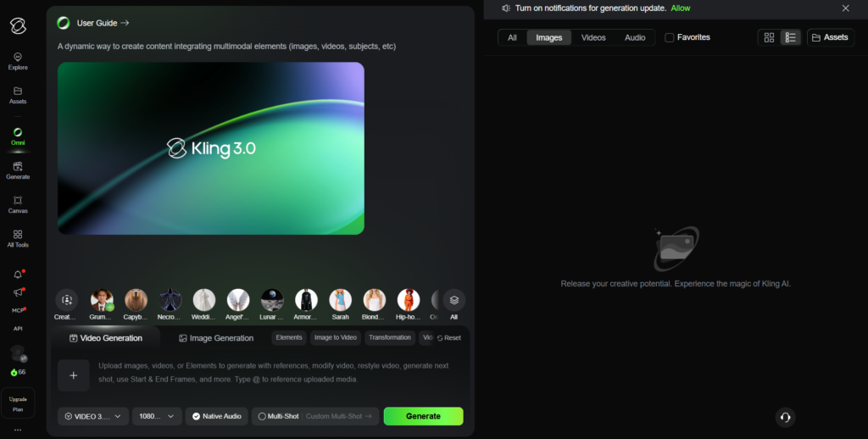Image resolution: width=868 pixels, height=439 pixels.
Task: Click the Upgrade Plan button
Action: [18, 403]
